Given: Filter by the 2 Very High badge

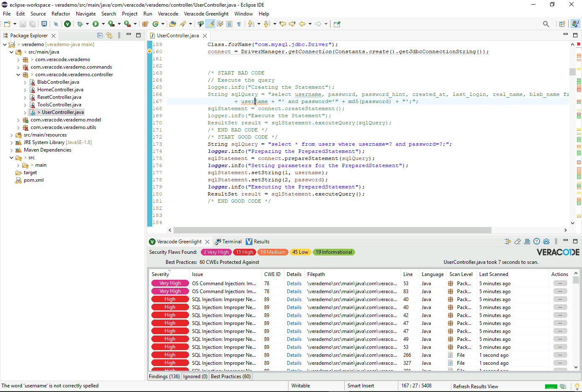Looking at the screenshot, I should 216,252.
